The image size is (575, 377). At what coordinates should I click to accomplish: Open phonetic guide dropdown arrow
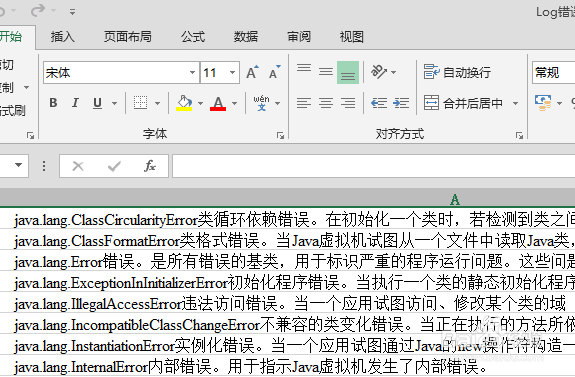278,103
